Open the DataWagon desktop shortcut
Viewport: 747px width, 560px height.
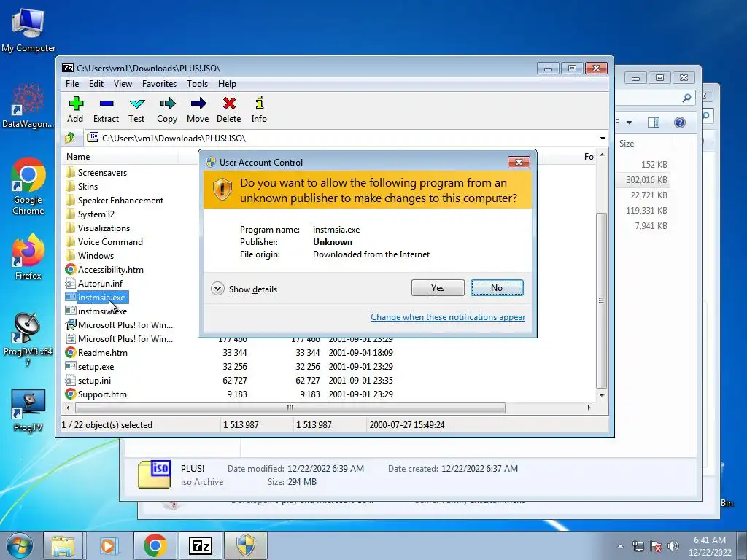coord(28,106)
